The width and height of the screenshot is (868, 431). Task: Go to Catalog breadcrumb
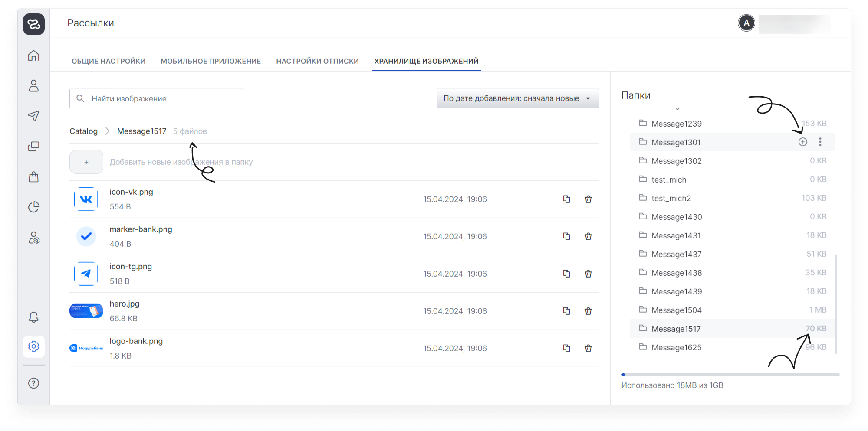84,131
